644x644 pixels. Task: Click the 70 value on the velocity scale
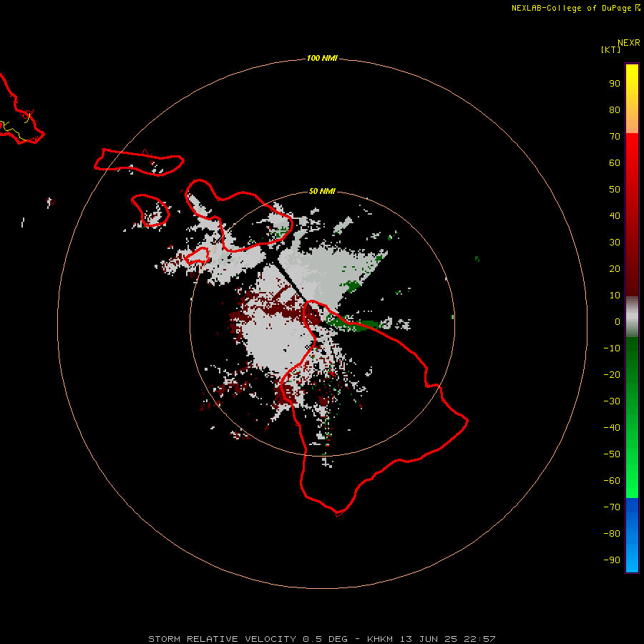(615, 137)
